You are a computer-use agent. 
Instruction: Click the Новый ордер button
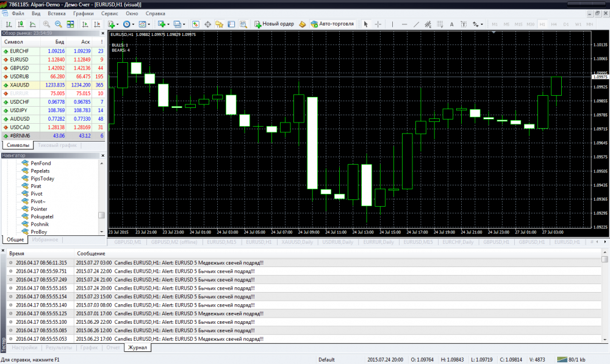274,24
